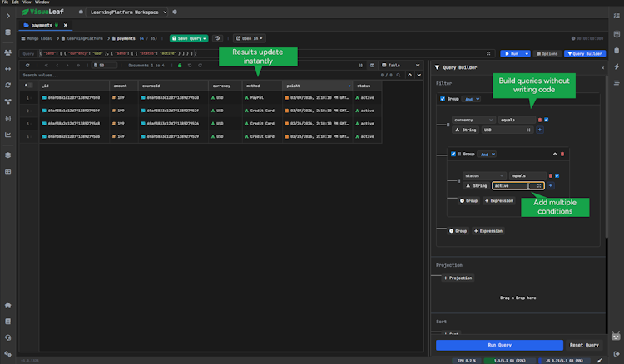The image size is (624, 364).
Task: Click the blue Run Query button
Action: point(499,345)
